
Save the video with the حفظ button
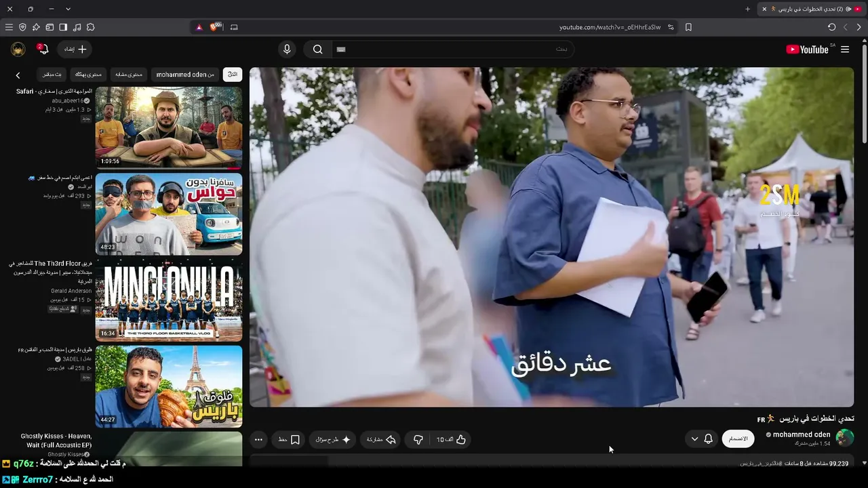[x=289, y=439]
